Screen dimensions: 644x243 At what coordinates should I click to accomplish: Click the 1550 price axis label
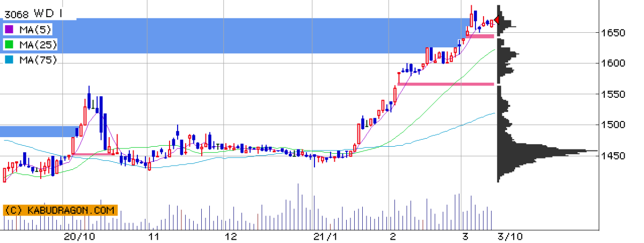click(x=614, y=94)
